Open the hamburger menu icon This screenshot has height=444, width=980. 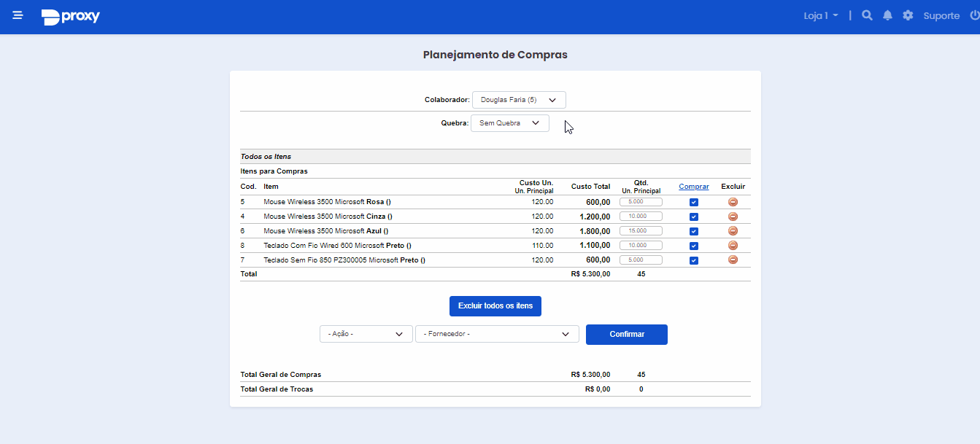click(x=18, y=15)
